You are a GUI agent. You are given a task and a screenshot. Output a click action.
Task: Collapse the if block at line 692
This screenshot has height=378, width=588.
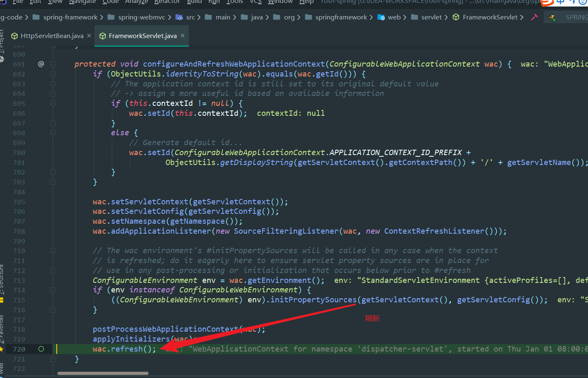pos(53,74)
